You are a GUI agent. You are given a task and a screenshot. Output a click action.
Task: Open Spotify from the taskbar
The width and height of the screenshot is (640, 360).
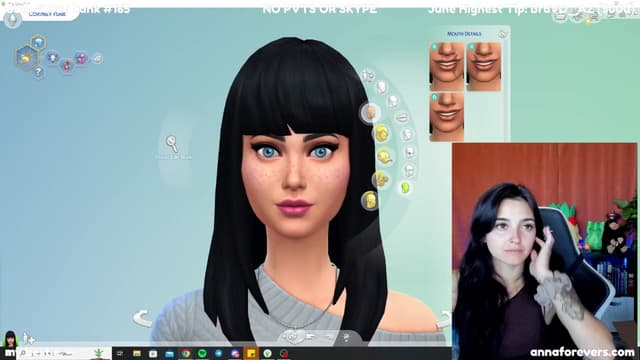tap(202, 353)
